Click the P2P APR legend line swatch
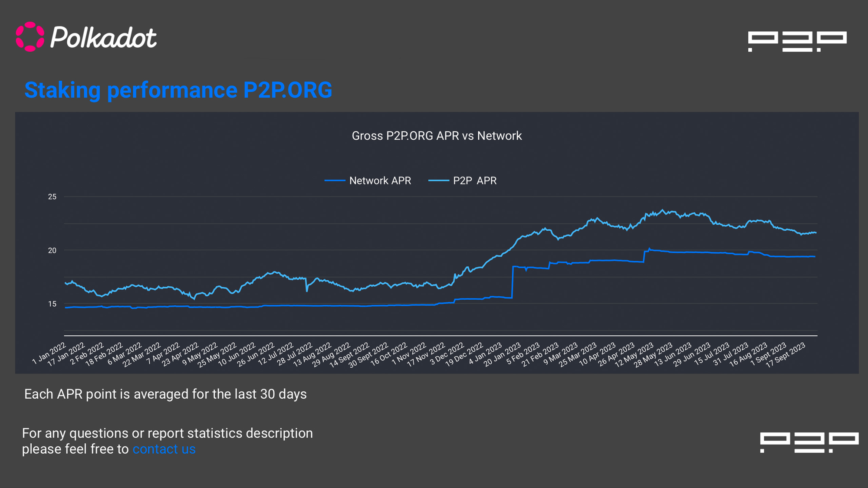Screen dimensions: 868x488 (x=438, y=180)
